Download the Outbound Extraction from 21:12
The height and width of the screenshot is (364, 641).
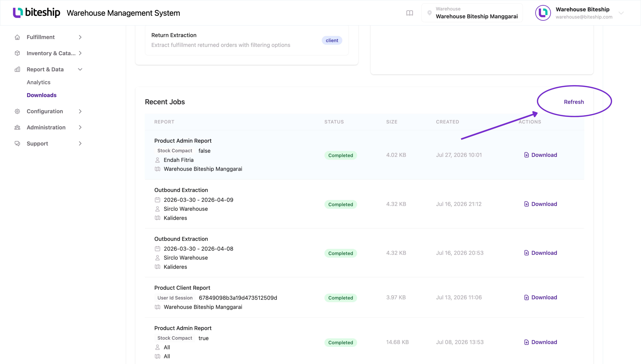pos(541,204)
